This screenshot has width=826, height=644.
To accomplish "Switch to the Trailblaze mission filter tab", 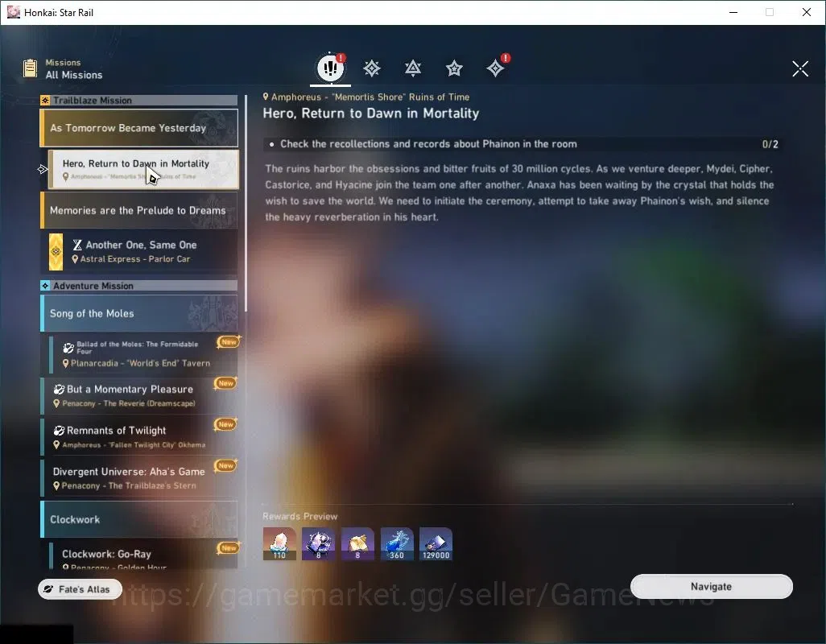I will tap(372, 68).
